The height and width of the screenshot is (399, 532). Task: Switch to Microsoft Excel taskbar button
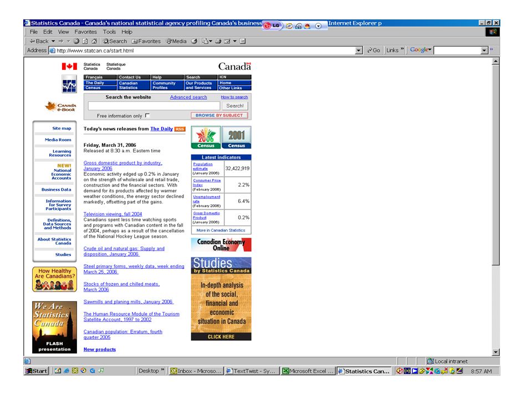coord(308,371)
